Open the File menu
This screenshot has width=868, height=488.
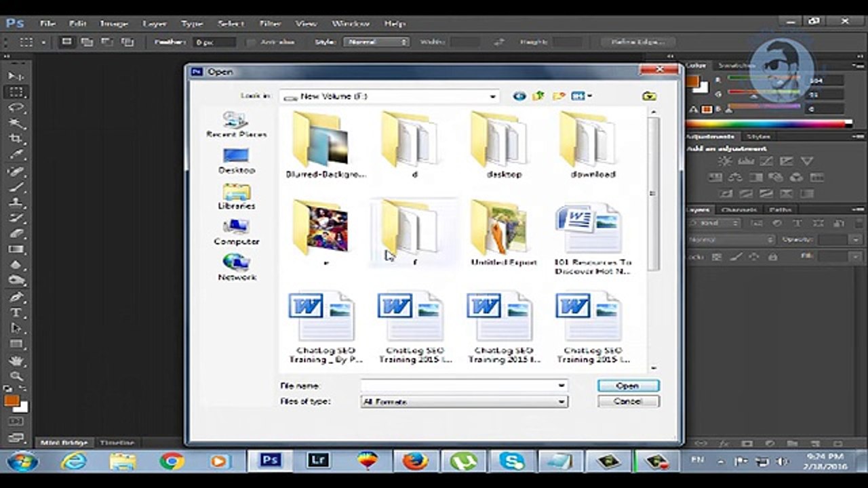point(47,23)
